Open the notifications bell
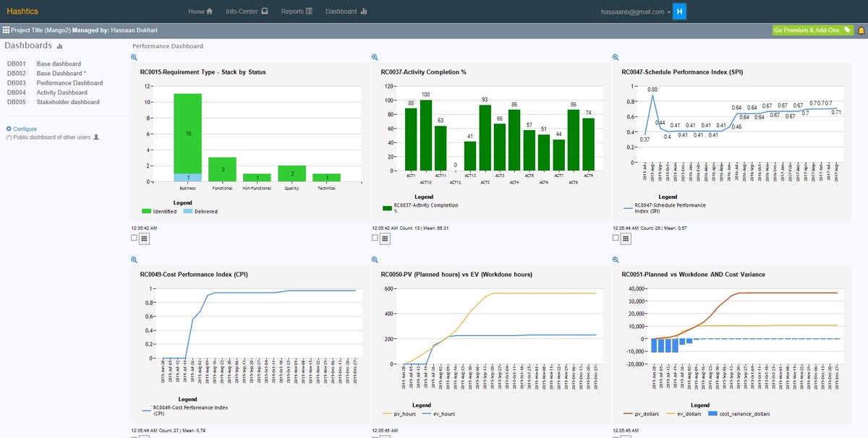Viewport: 868px width, 438px height. (x=861, y=31)
